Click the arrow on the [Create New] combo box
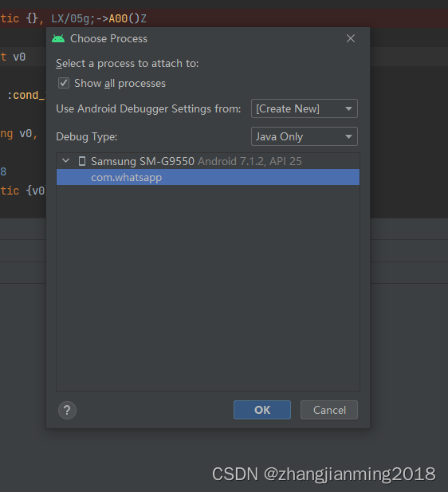This screenshot has height=492, width=448. click(x=348, y=108)
